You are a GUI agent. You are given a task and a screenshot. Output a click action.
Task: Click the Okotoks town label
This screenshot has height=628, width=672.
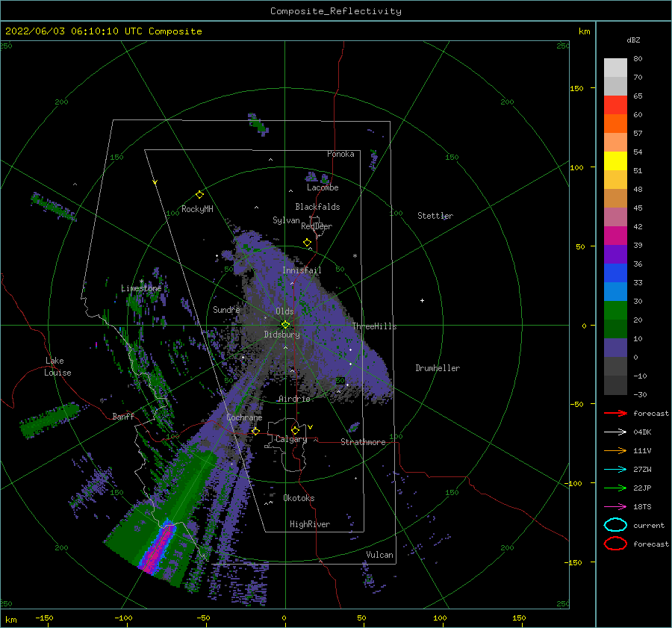tap(299, 498)
